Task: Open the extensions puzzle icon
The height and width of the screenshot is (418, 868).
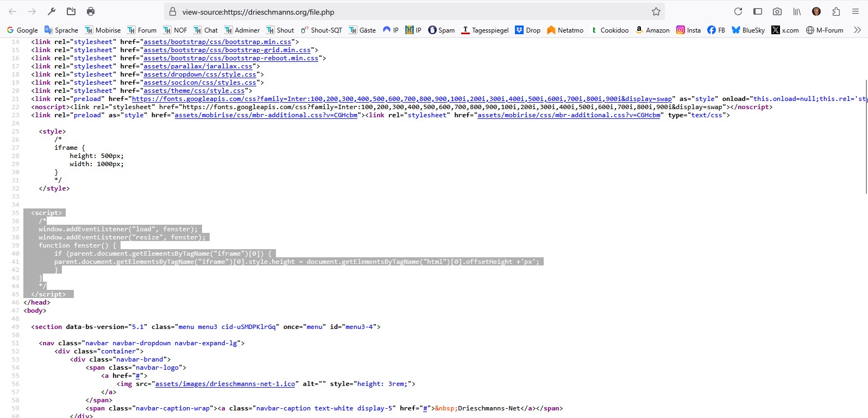Action: tap(836, 11)
